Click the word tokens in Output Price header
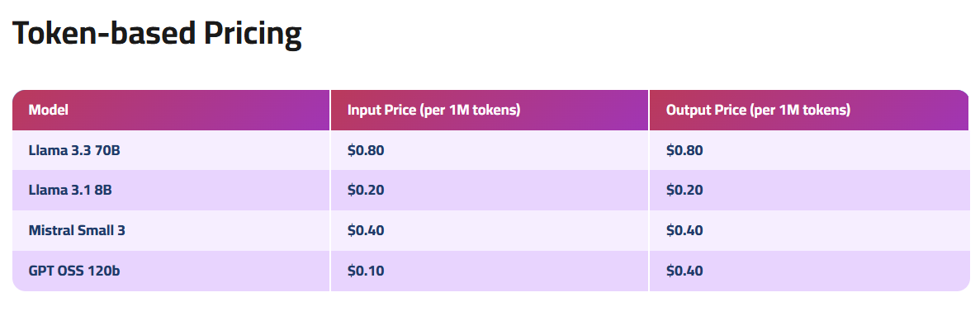The image size is (980, 316). click(x=825, y=110)
